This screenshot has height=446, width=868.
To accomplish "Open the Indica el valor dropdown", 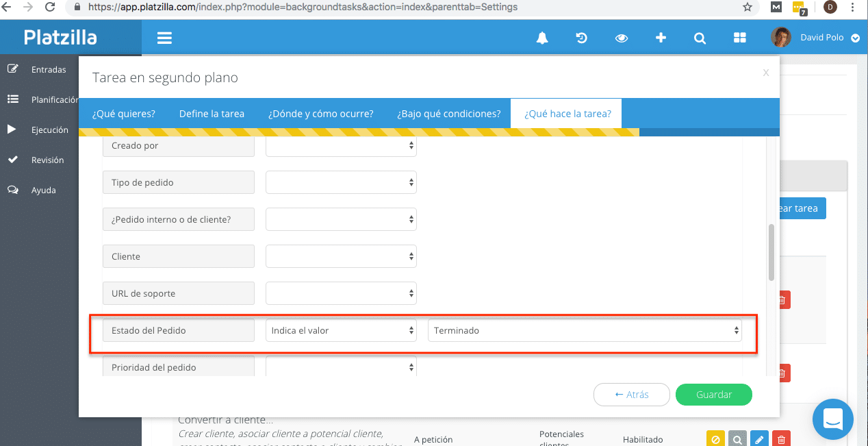I will click(341, 330).
